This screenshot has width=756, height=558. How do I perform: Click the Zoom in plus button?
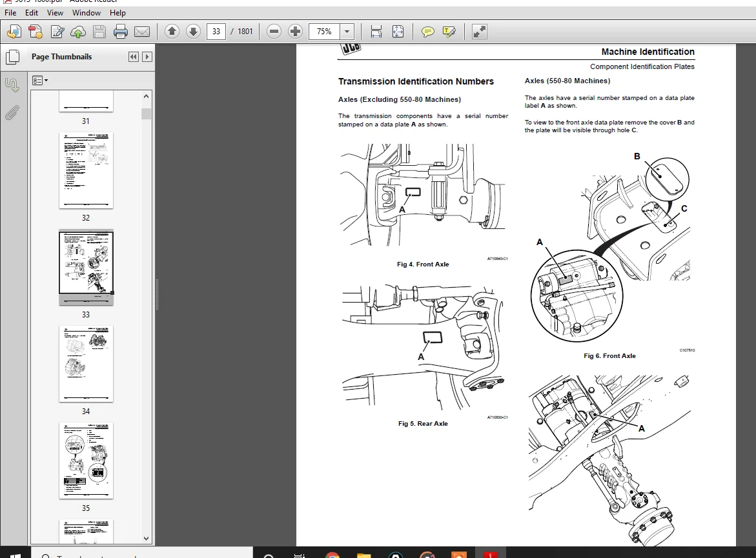tap(295, 32)
